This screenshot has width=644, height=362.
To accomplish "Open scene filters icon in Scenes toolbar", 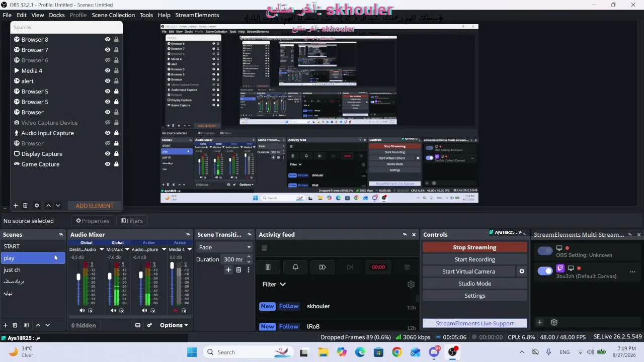I will coord(27,325).
